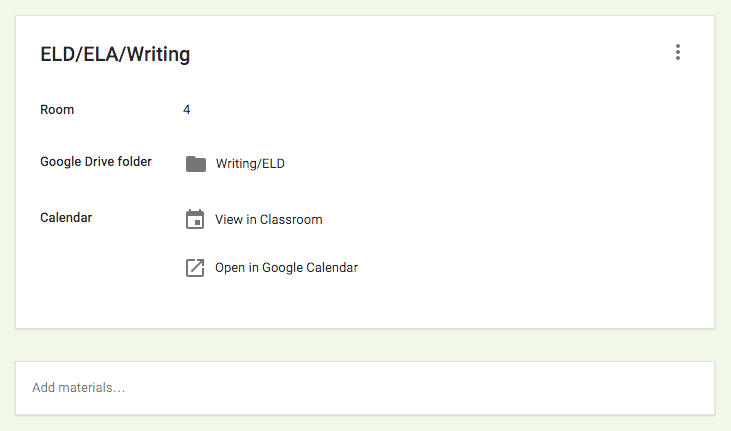Viewport: 731px width, 431px height.
Task: Click the Calendar label
Action: [x=66, y=217]
